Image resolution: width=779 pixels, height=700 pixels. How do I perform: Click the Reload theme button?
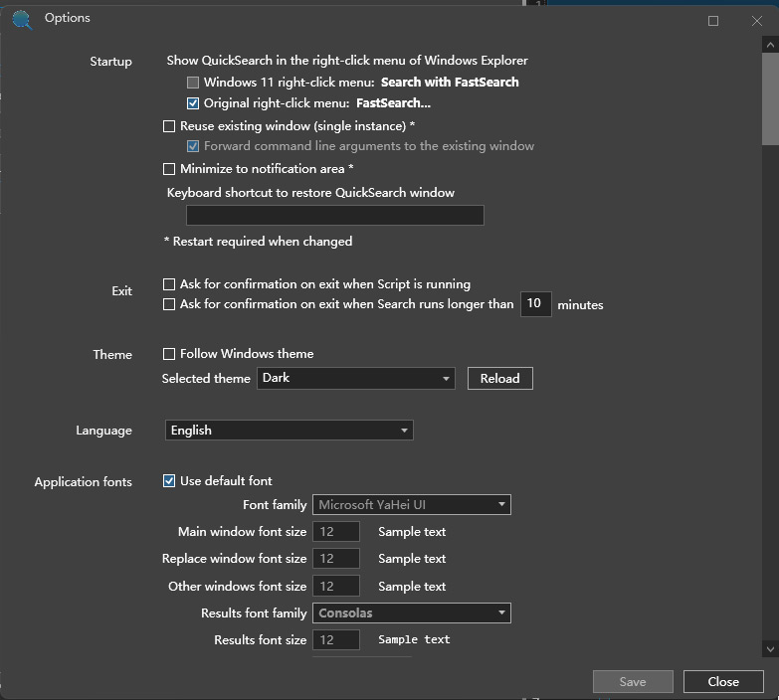pos(499,378)
